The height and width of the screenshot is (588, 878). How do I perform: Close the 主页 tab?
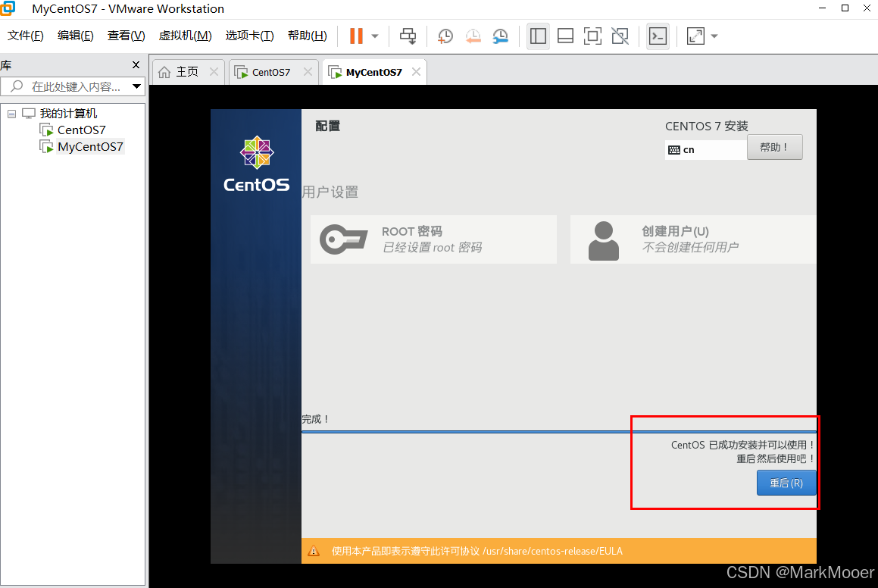coord(214,72)
